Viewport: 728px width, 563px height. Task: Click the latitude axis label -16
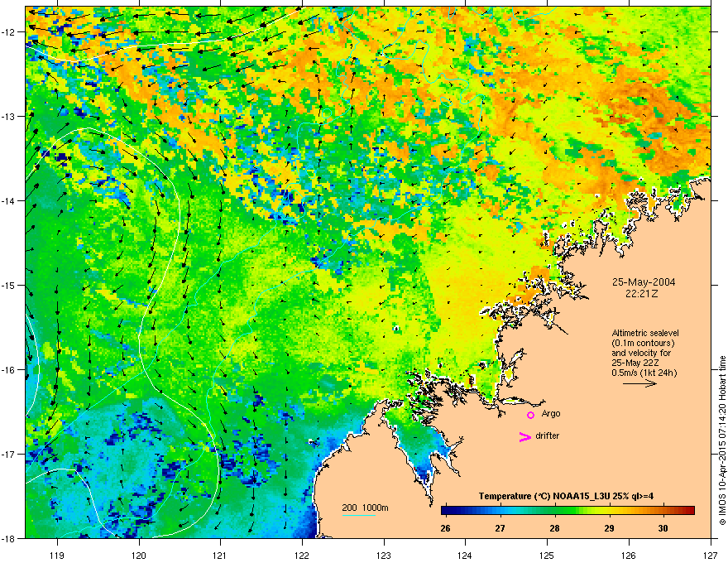tap(9, 369)
